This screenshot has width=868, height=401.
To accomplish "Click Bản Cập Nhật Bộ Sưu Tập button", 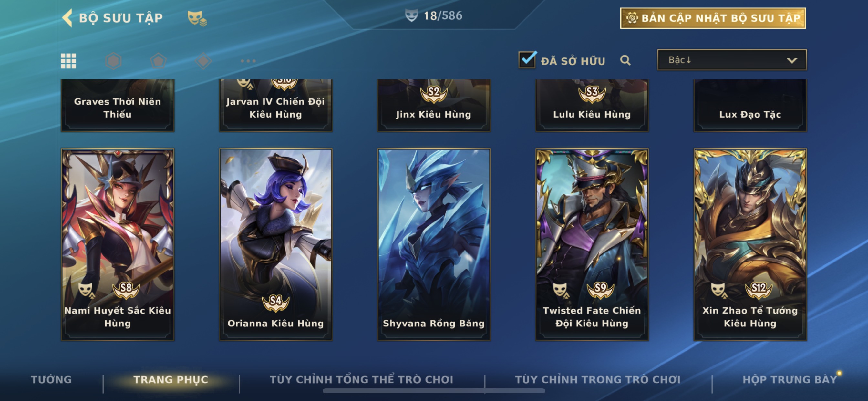I will pos(713,18).
